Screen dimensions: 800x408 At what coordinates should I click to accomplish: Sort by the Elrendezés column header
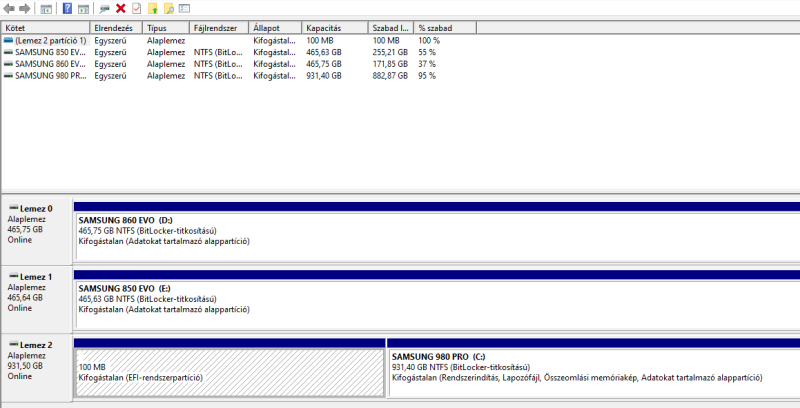[116, 28]
